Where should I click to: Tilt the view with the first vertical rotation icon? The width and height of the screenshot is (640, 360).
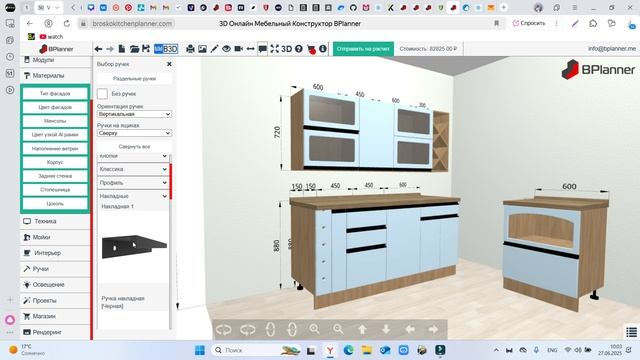(x=270, y=329)
